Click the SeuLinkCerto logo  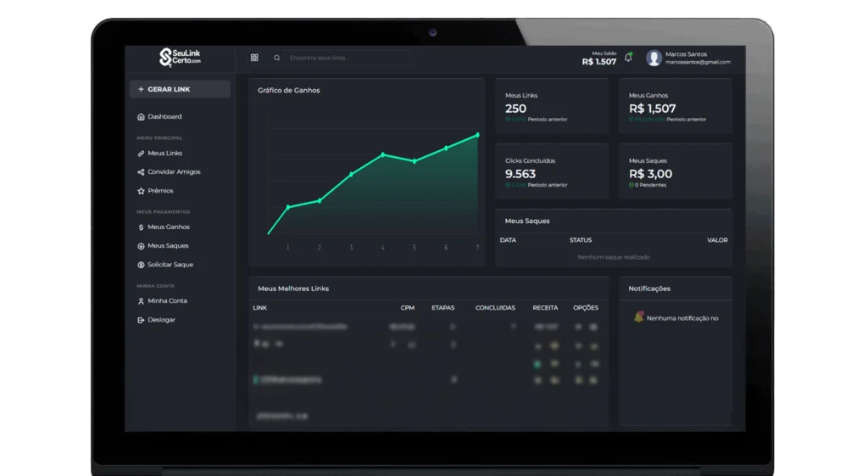click(180, 58)
